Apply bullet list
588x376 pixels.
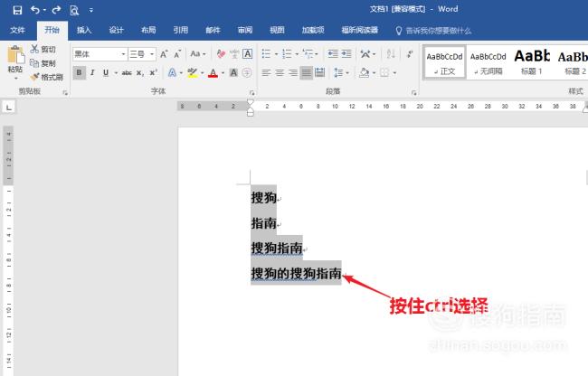point(266,54)
